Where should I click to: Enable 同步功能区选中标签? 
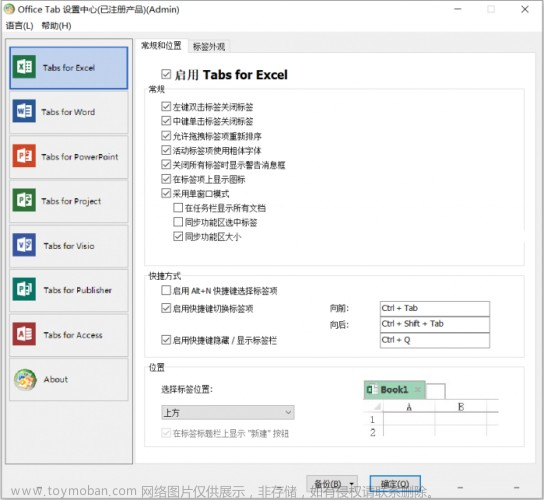(x=178, y=222)
